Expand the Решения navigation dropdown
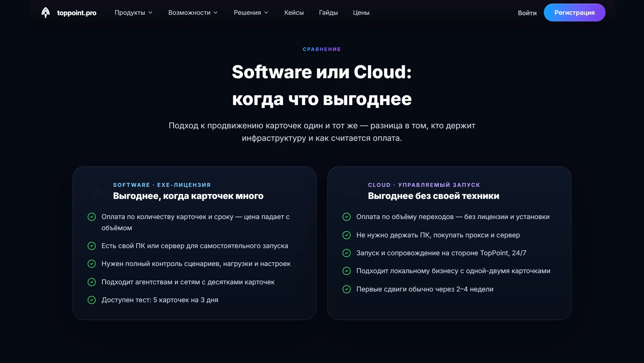The width and height of the screenshot is (644, 363). pos(251,13)
